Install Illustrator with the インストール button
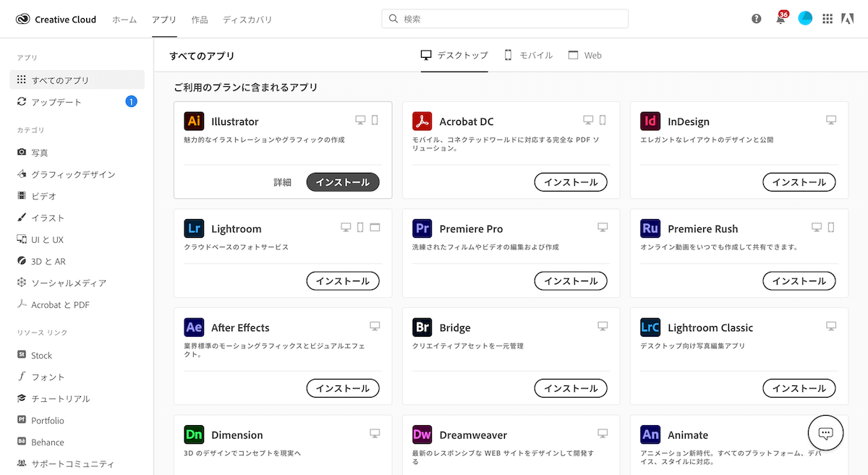The width and height of the screenshot is (868, 475). click(343, 182)
